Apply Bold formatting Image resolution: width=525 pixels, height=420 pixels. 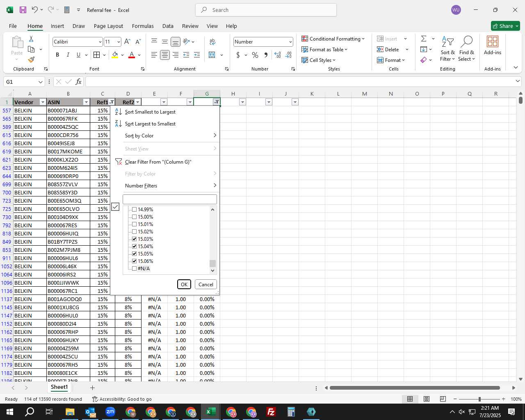pyautogui.click(x=57, y=55)
